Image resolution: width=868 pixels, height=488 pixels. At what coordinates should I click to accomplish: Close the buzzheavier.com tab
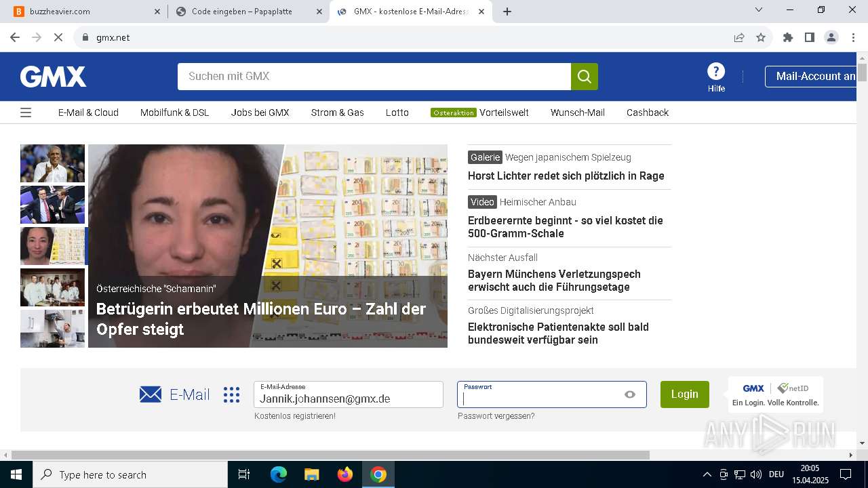[157, 12]
